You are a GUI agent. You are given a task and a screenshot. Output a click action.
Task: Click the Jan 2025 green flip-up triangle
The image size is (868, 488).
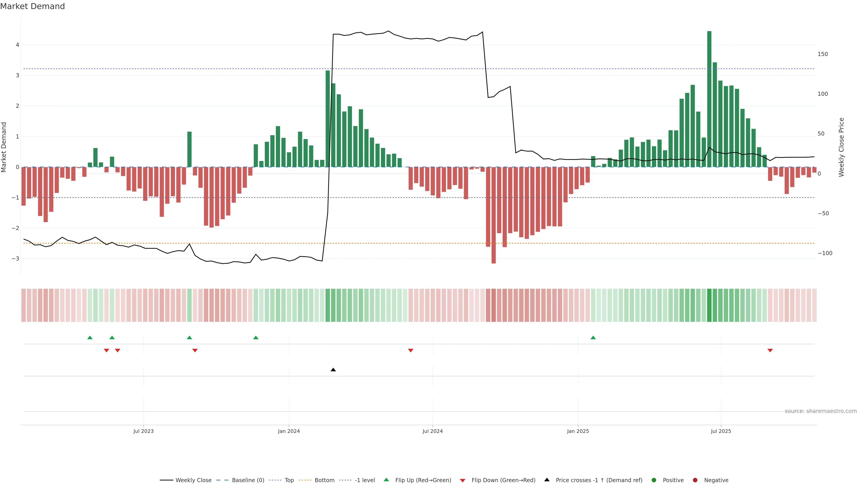[593, 338]
